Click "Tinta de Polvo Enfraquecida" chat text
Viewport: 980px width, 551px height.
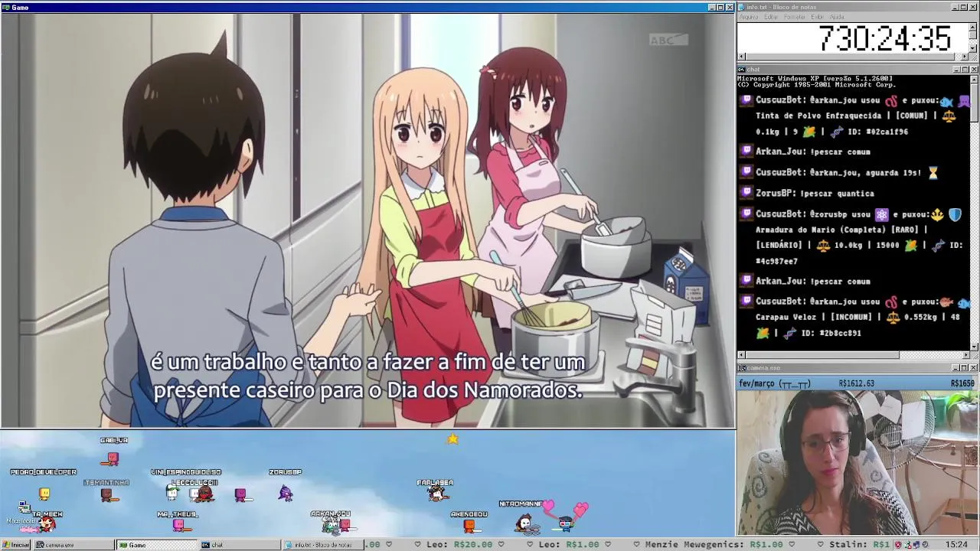[x=820, y=116]
